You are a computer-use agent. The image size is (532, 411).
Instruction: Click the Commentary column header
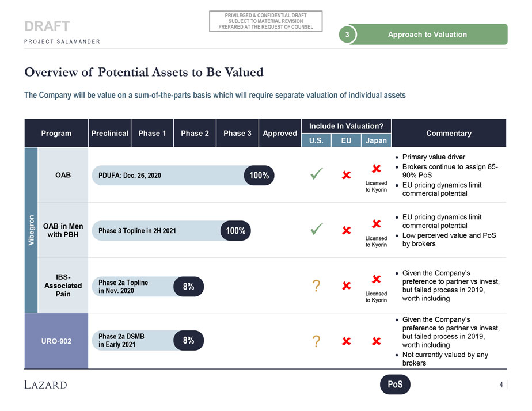449,133
